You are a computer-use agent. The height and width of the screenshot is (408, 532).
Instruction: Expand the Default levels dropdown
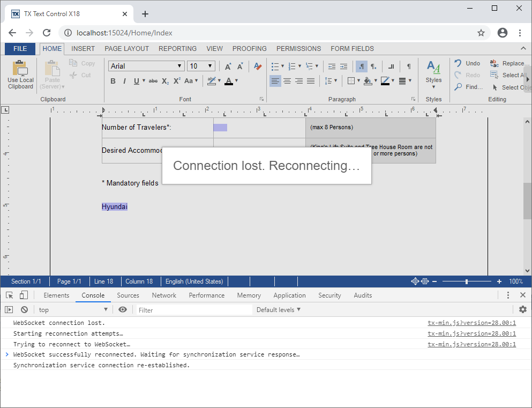coord(278,310)
